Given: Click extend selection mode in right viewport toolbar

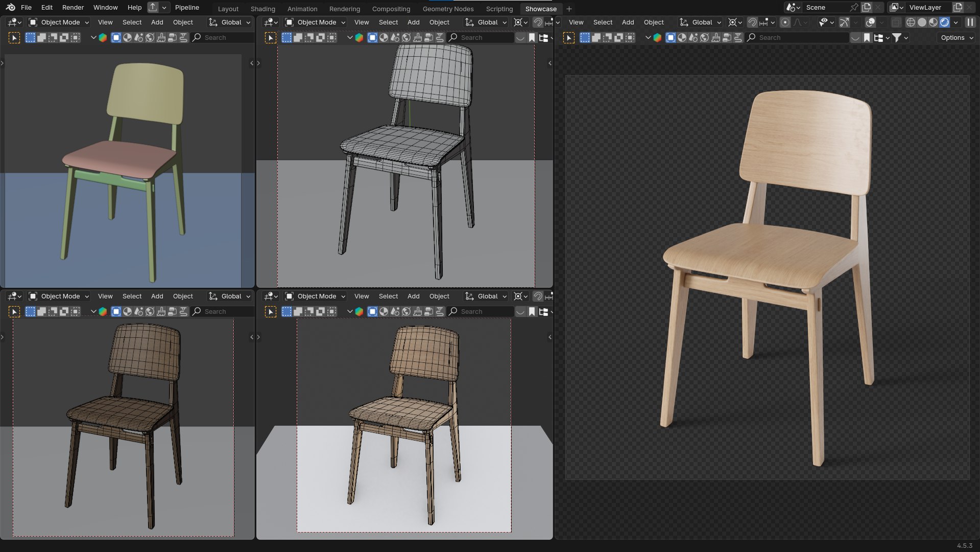Looking at the screenshot, I should pyautogui.click(x=596, y=38).
